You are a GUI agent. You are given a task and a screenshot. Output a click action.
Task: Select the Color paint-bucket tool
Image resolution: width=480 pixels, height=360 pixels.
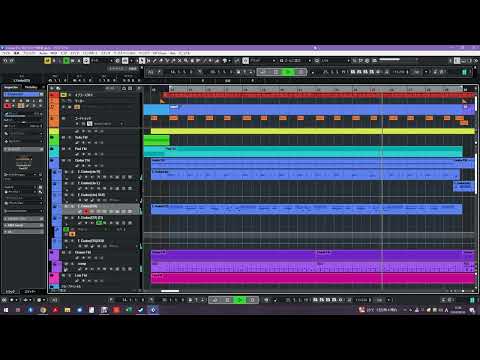pos(225,61)
